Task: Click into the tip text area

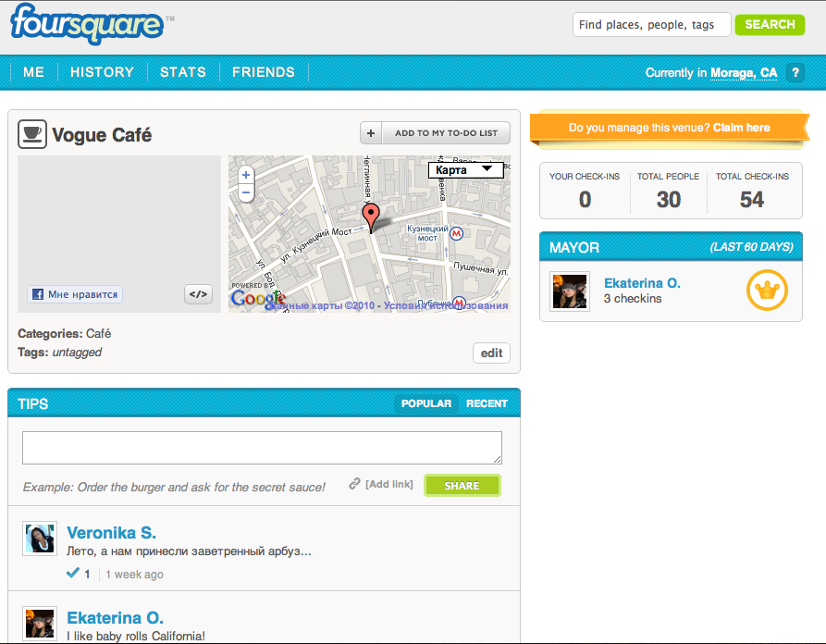Action: (x=262, y=448)
